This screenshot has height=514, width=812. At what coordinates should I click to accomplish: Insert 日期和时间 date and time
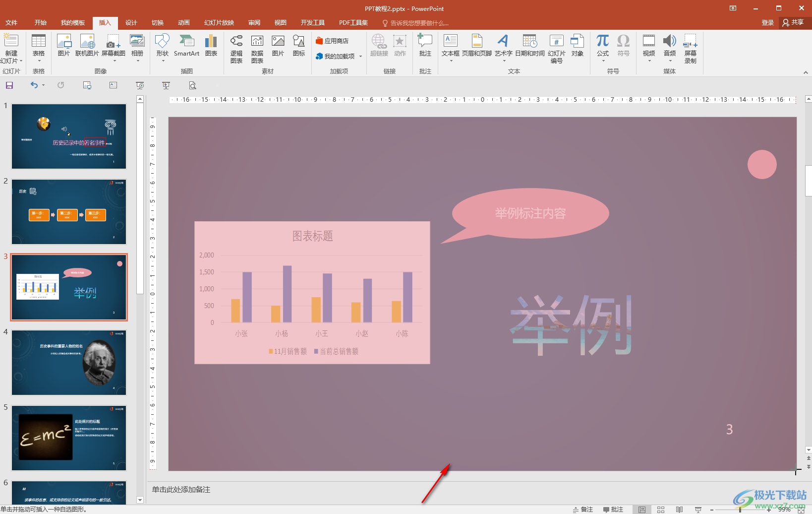pos(530,46)
